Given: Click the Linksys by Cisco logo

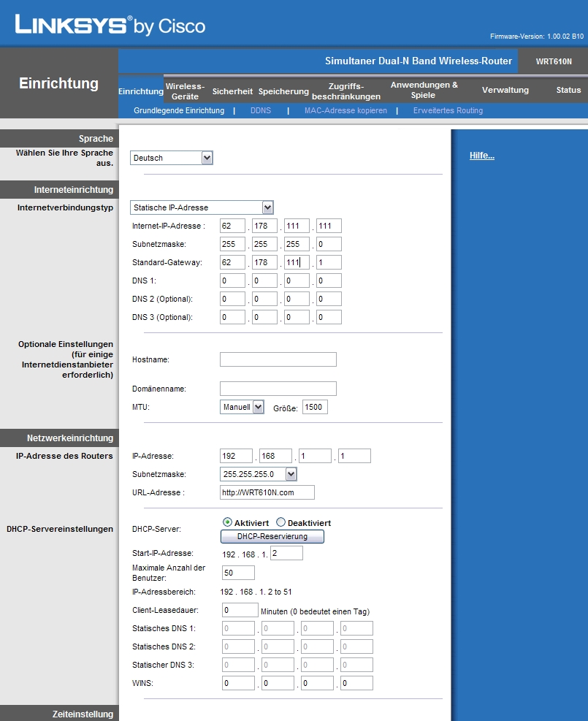Looking at the screenshot, I should [x=110, y=26].
